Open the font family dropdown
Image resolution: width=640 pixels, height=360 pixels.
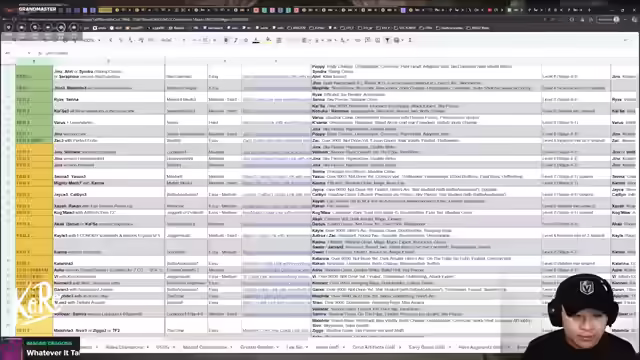click(x=172, y=40)
